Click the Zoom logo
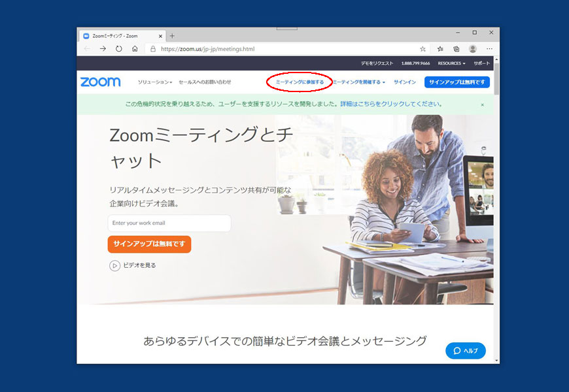This screenshot has width=569, height=392. coord(101,82)
